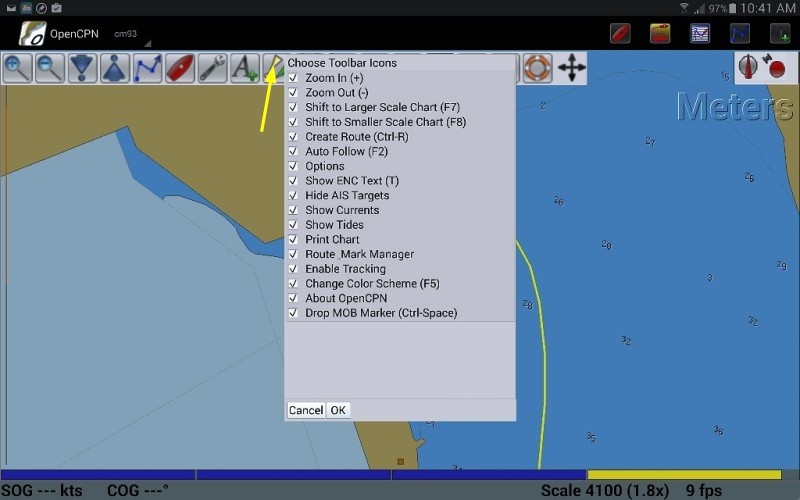
Task: Uncheck the Print Chart checkbox
Action: tap(293, 240)
